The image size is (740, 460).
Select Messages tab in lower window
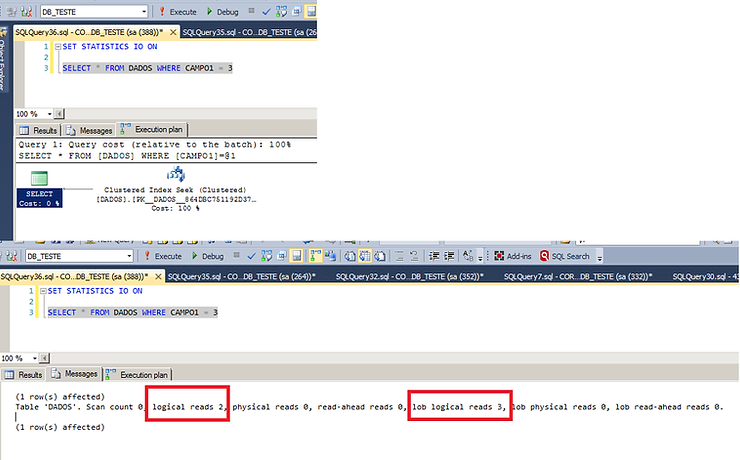tap(75, 374)
